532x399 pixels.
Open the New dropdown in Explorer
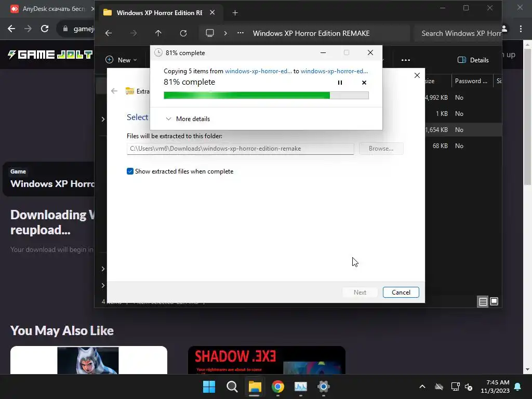click(121, 60)
